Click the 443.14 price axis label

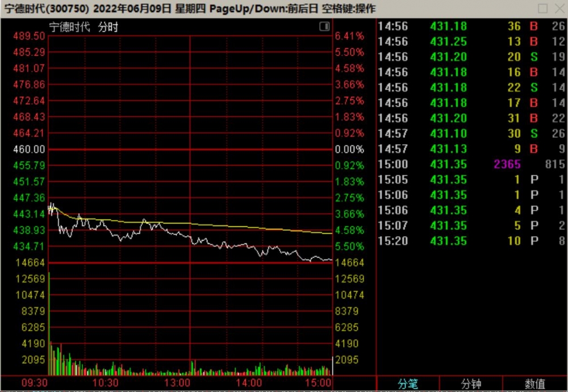point(29,214)
